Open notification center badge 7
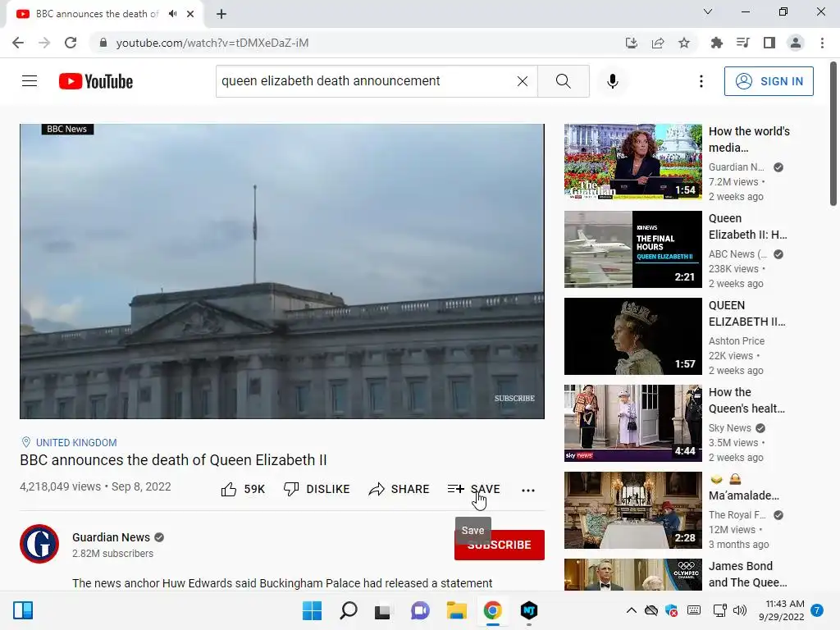840x630 pixels. click(817, 610)
